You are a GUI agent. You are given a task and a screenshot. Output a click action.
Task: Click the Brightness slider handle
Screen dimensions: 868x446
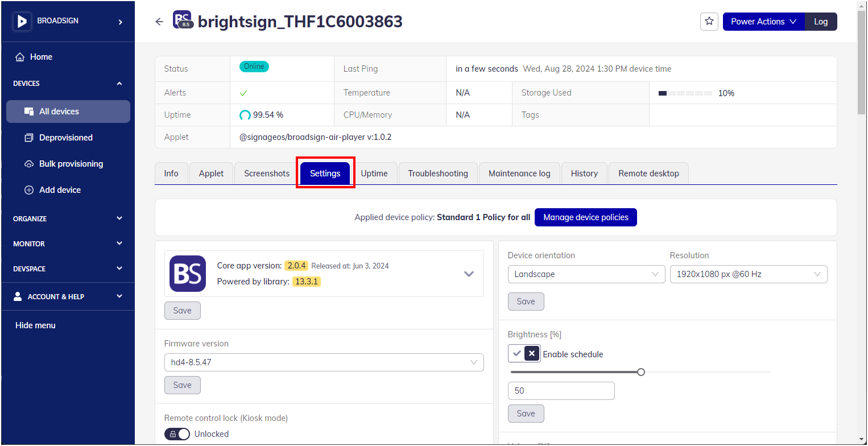pyautogui.click(x=641, y=372)
